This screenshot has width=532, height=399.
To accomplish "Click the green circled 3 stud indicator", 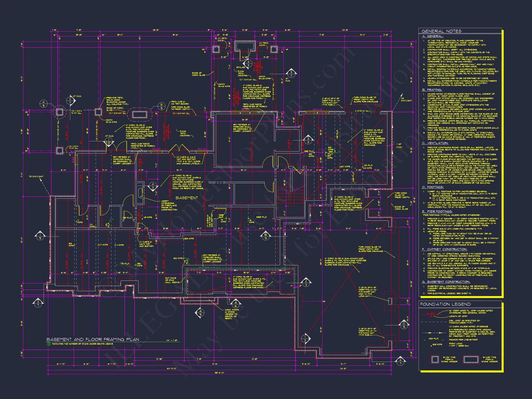I will (49, 344).
